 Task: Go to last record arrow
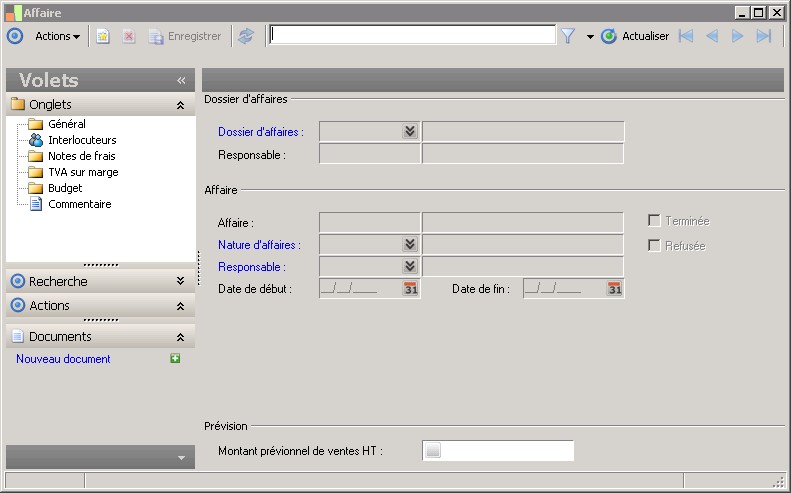click(764, 36)
